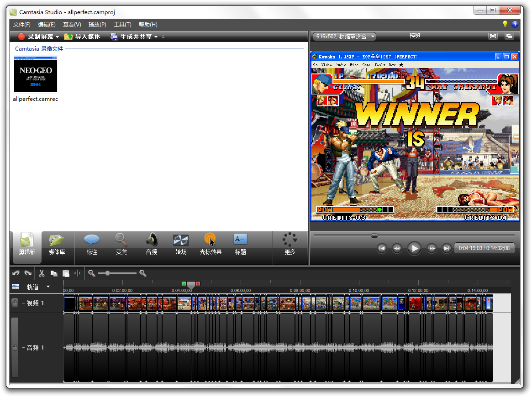Click the timeline playhead marker

(x=191, y=286)
